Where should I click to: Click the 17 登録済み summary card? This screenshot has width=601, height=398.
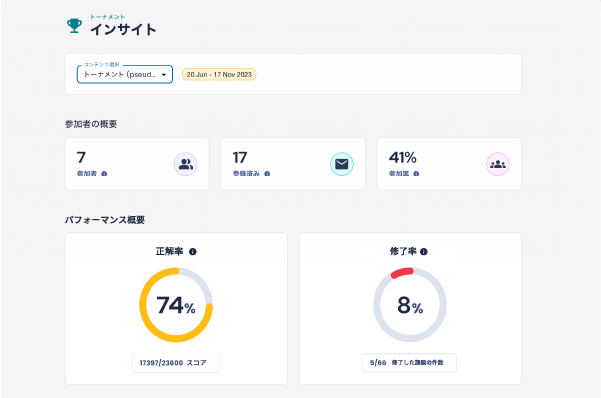(293, 164)
